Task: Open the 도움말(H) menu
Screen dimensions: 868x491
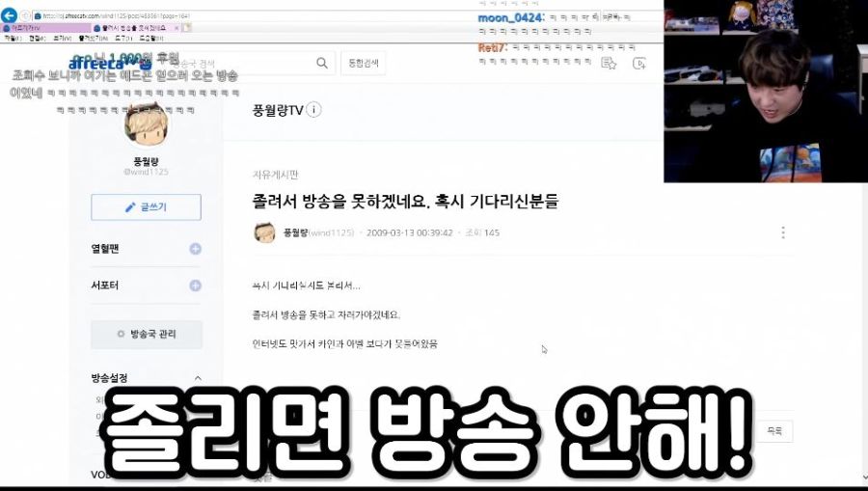Action: tap(151, 39)
